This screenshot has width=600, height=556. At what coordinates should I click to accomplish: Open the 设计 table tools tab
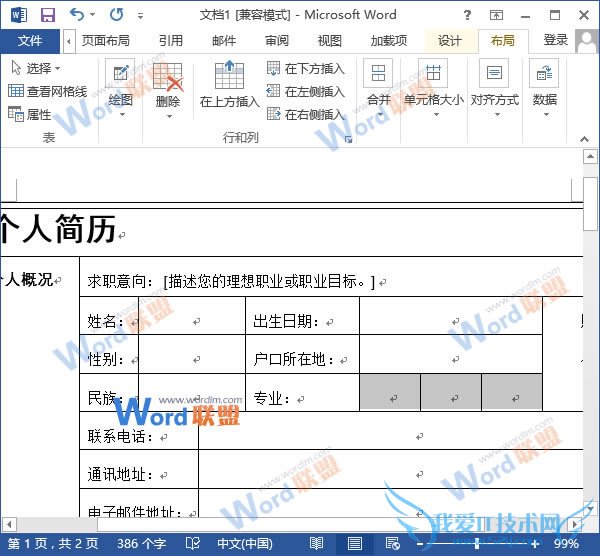point(450,40)
